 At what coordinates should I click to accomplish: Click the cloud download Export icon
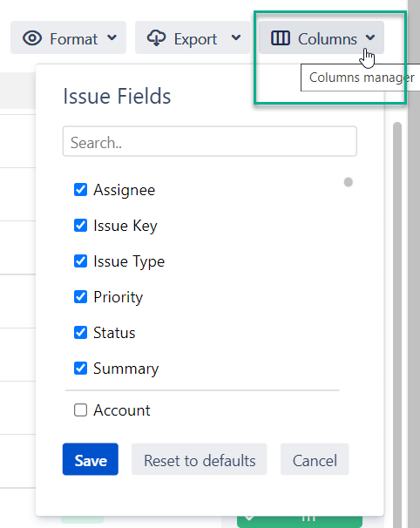click(156, 37)
